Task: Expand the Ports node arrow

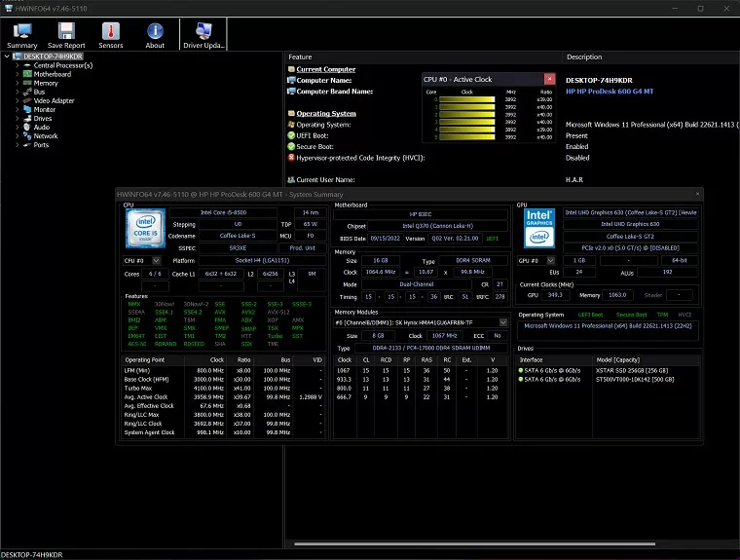Action: 18,144
